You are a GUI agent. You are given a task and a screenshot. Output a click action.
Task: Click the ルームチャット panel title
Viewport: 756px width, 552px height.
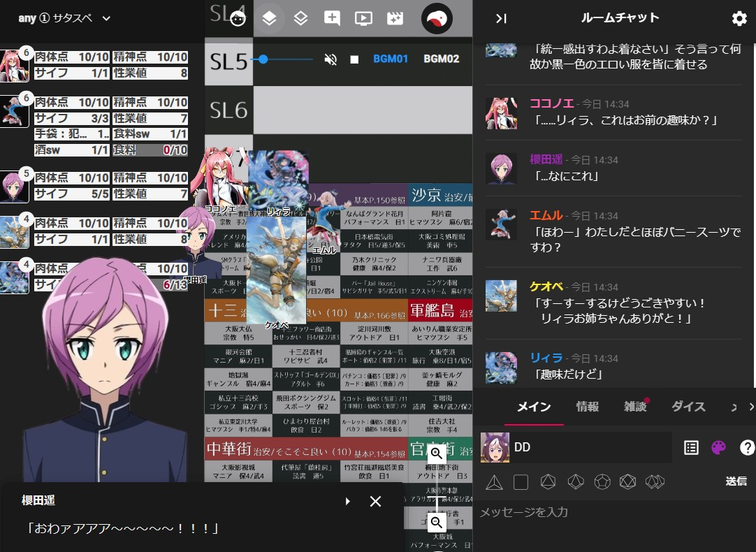tap(620, 18)
